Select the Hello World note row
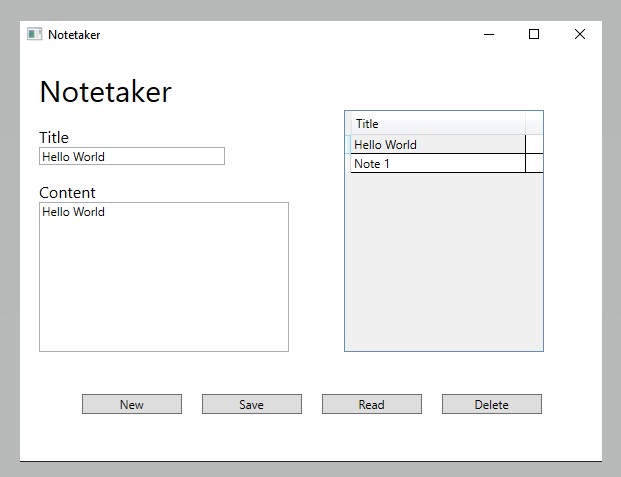Viewport: 621px width, 477px height. pyautogui.click(x=437, y=145)
